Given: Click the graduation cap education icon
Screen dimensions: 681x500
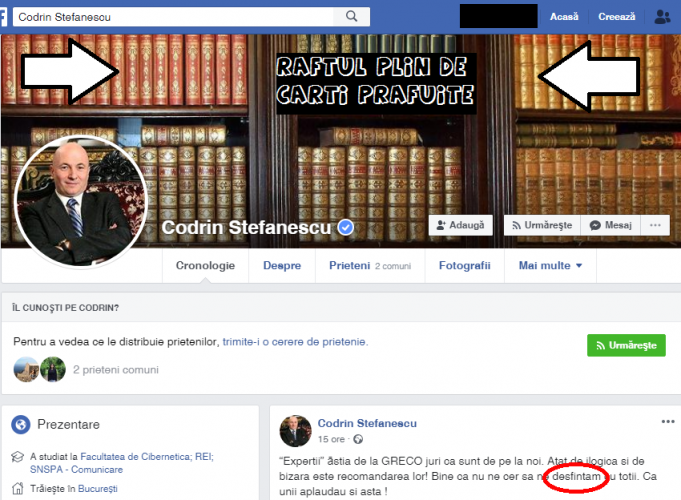Looking at the screenshot, I should 17,457.
